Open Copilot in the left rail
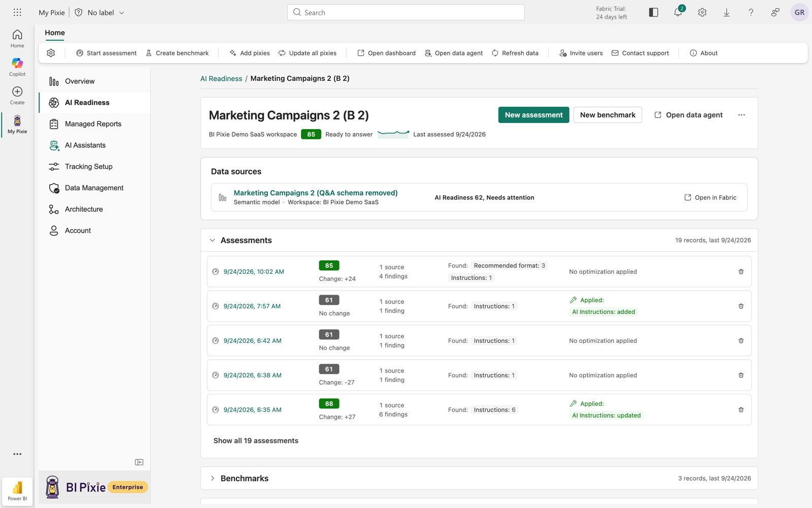Screen dimensions: 812x508 17,67
